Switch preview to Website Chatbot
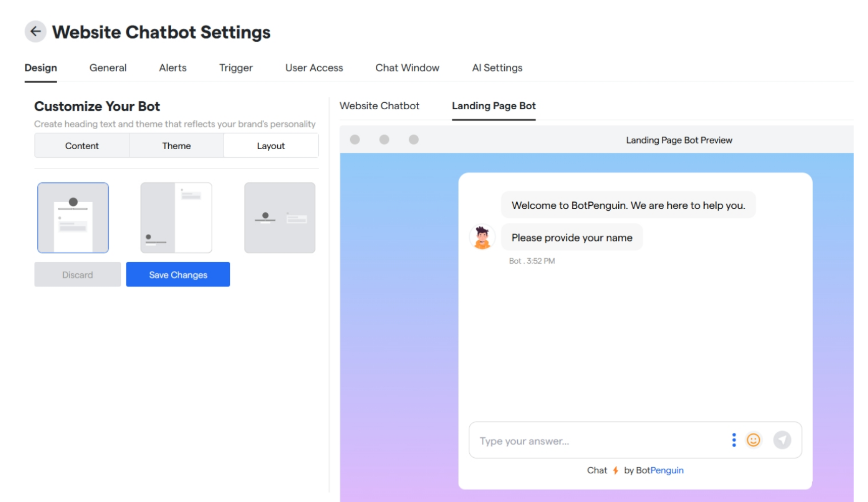 tap(380, 106)
